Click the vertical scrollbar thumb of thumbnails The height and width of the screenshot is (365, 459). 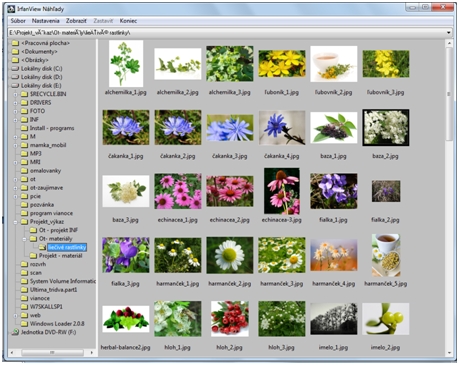point(449,94)
